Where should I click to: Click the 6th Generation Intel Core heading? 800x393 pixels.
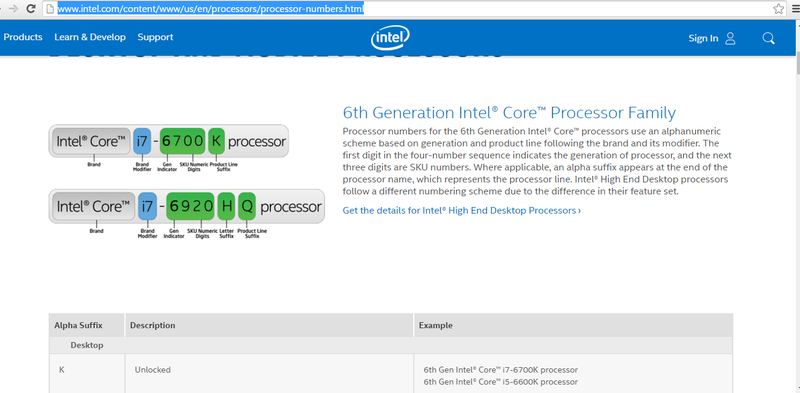click(509, 113)
